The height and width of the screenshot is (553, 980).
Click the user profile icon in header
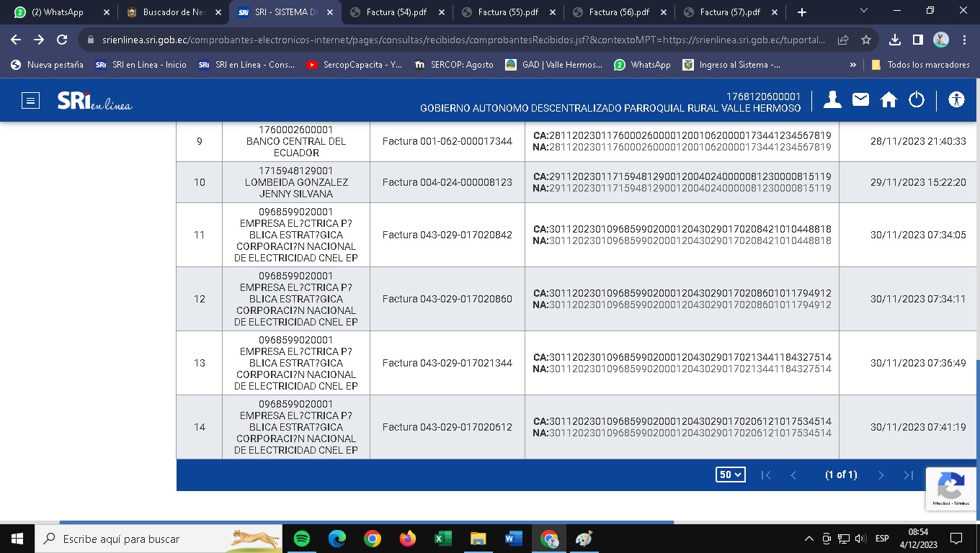832,100
